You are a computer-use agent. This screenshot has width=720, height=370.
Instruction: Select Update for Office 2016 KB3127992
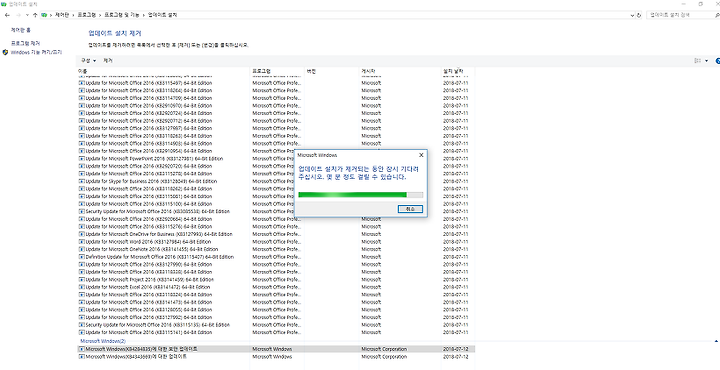276,317
